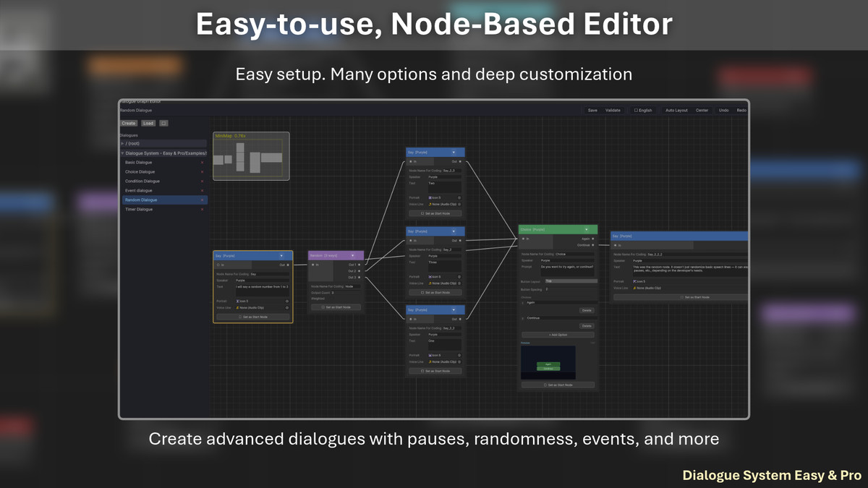Click the Out port of the Say node
Viewport: 868px width, 488px height.
(288, 265)
